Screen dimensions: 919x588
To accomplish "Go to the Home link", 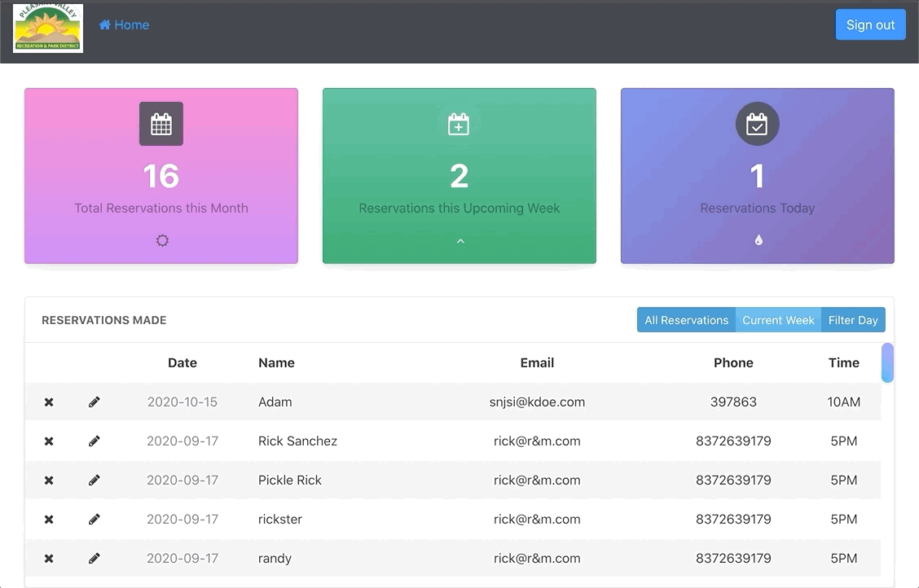I will tap(124, 25).
